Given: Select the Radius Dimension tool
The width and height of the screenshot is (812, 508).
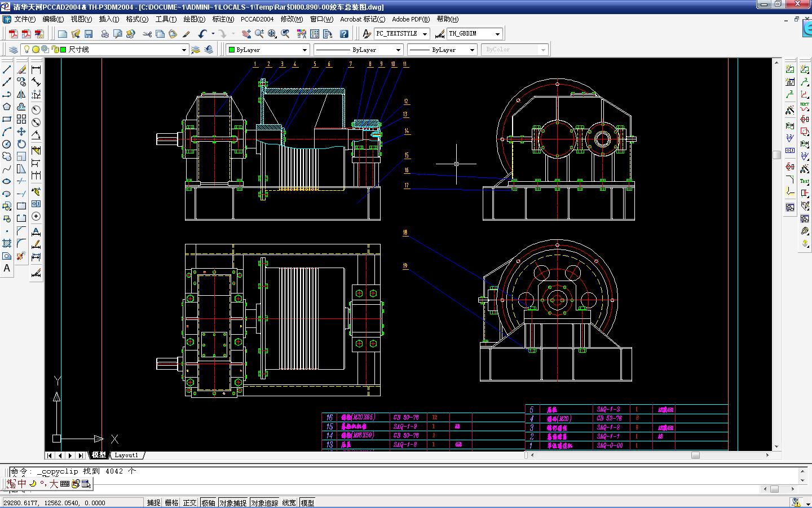Looking at the screenshot, I should pos(36,110).
